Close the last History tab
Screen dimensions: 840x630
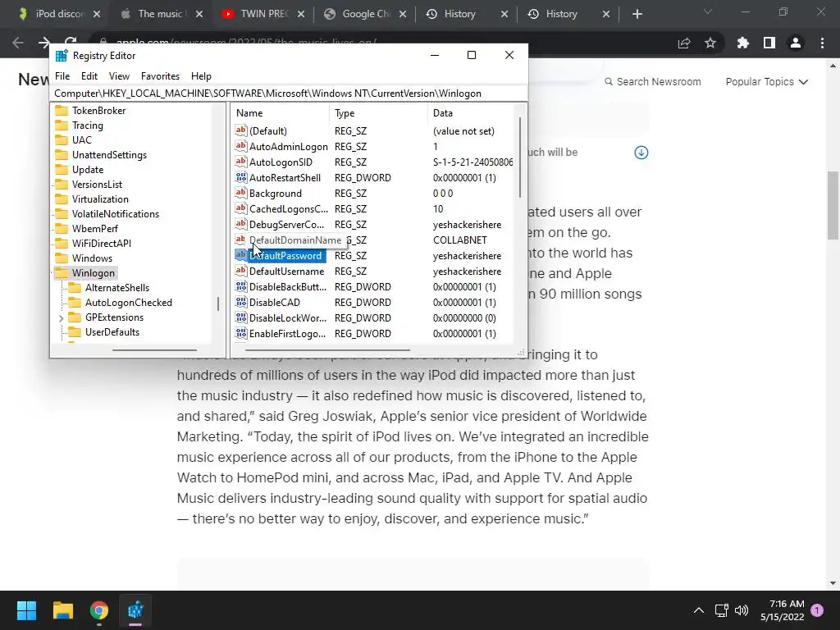606,14
